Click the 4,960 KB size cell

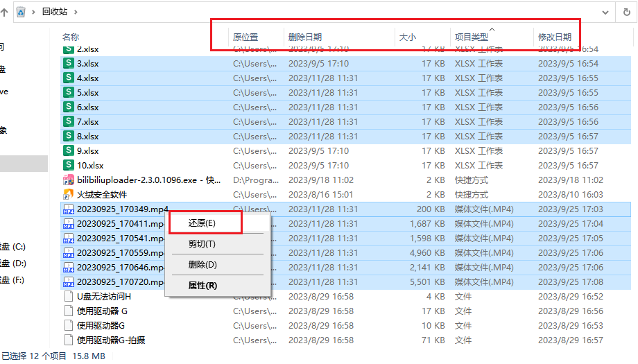point(427,253)
